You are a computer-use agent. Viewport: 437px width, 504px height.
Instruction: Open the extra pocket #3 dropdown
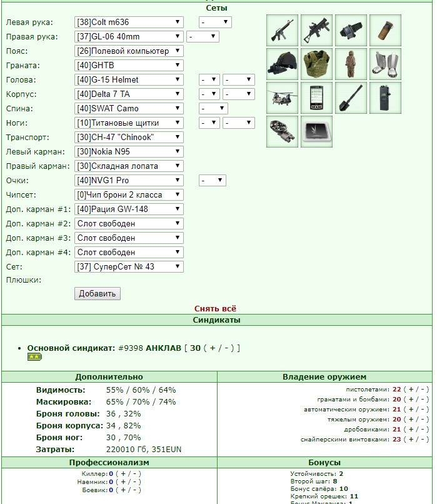129,238
